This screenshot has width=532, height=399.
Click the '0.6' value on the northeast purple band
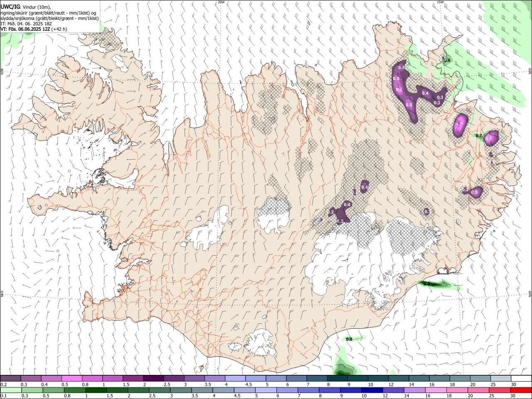pyautogui.click(x=399, y=90)
